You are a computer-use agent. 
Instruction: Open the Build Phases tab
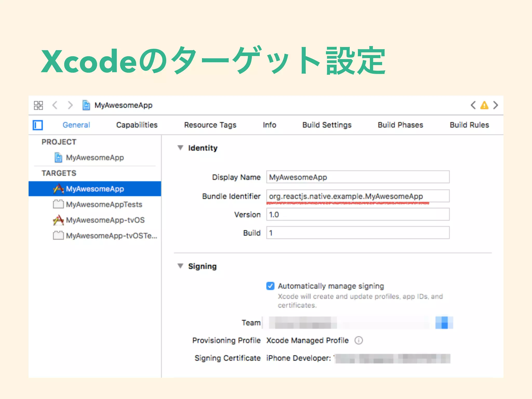[x=400, y=125]
